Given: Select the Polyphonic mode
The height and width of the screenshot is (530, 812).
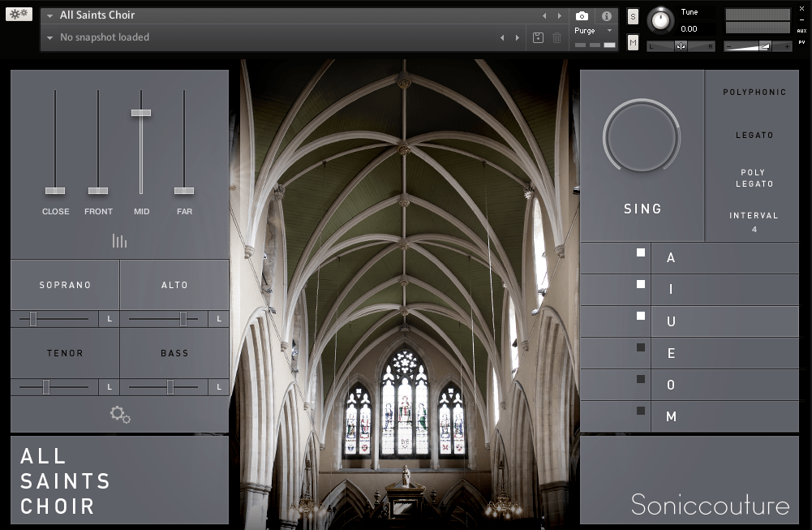Looking at the screenshot, I should tap(754, 93).
